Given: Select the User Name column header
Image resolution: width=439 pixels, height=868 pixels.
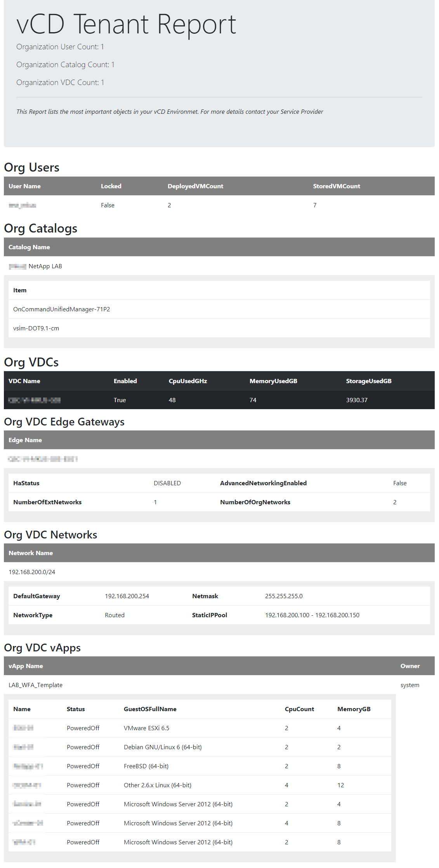Looking at the screenshot, I should pyautogui.click(x=24, y=186).
